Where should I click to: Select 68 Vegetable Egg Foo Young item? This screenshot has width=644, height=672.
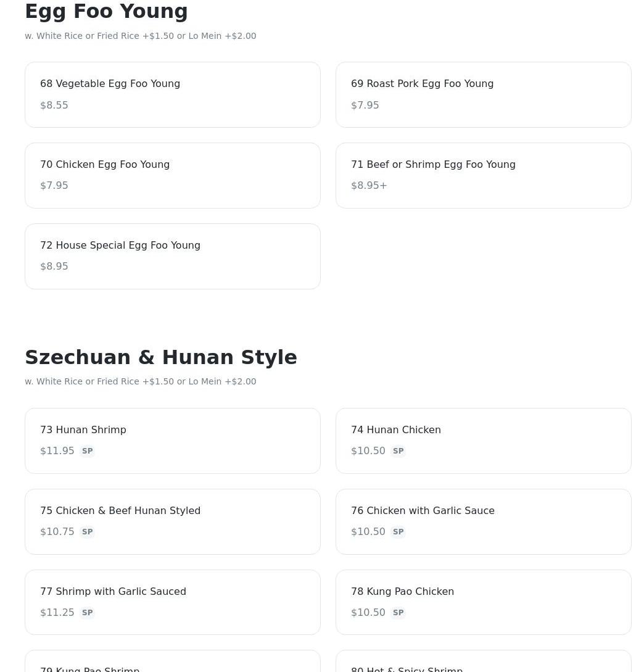[172, 94]
